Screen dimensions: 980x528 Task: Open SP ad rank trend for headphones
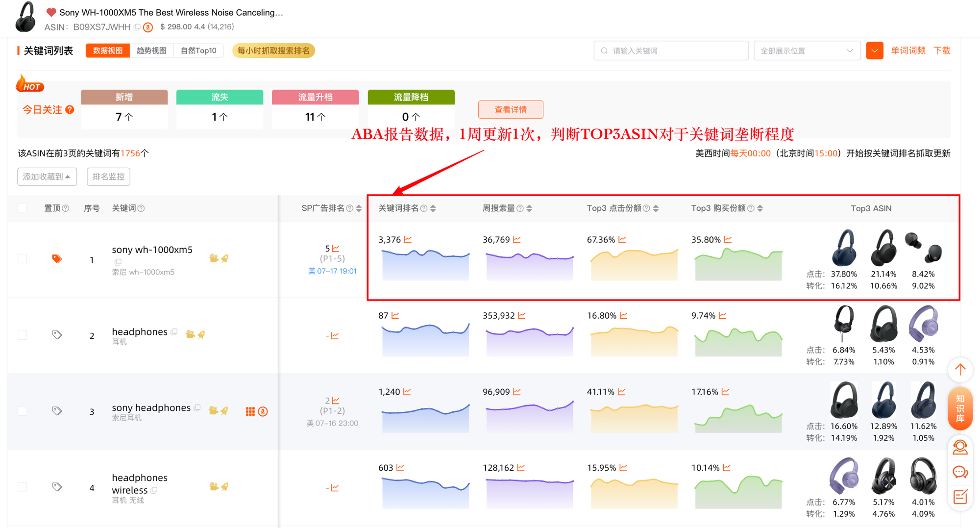click(x=335, y=336)
